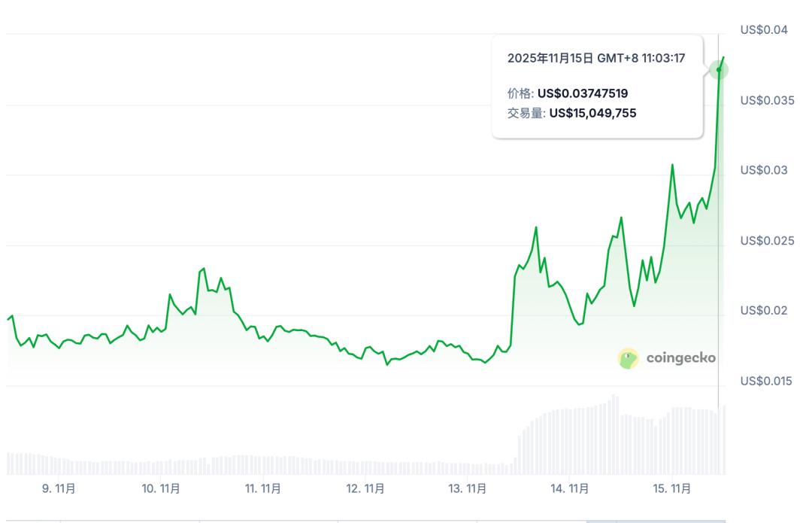Click the US$0.035 price axis label
Viewport: 812px width, 523px height.
(x=767, y=100)
